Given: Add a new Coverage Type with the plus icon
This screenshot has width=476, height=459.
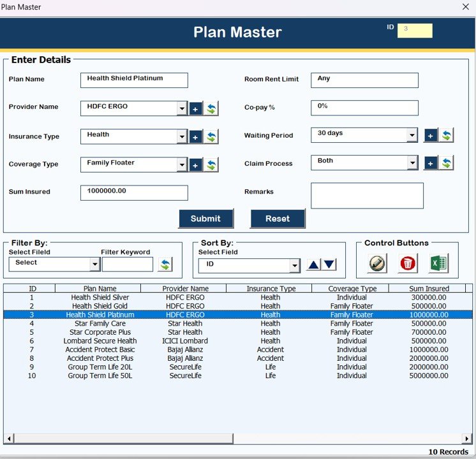Looking at the screenshot, I should click(x=196, y=165).
